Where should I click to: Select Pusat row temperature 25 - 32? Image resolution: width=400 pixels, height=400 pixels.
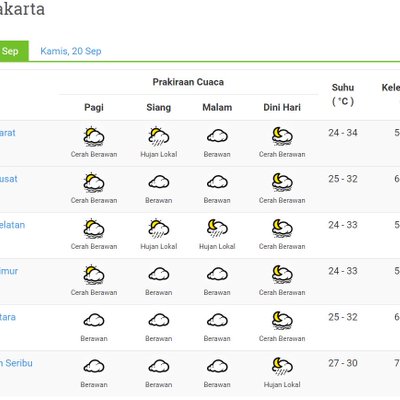(x=343, y=179)
